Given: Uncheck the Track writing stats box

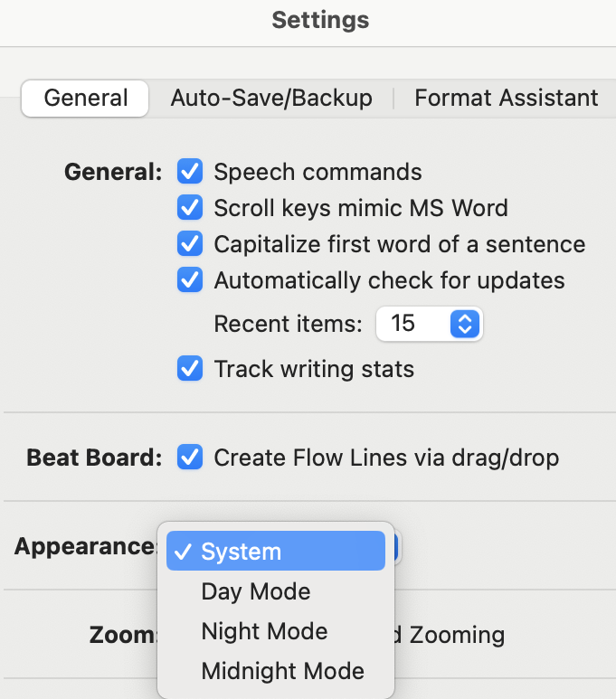Looking at the screenshot, I should point(190,369).
